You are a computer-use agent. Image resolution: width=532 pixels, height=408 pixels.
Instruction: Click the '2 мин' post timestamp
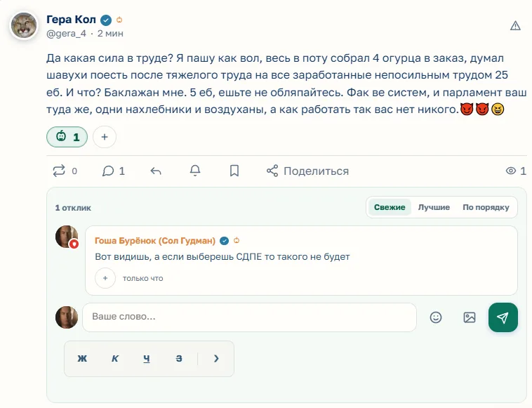[110, 34]
